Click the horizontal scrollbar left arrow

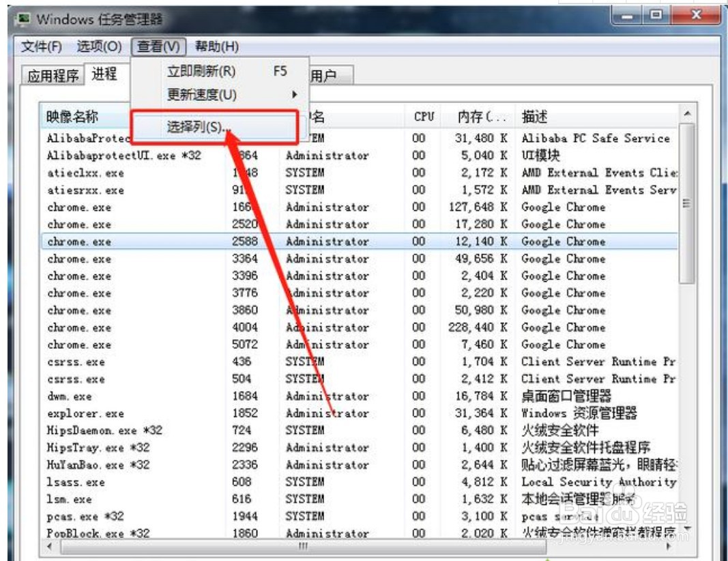50,547
